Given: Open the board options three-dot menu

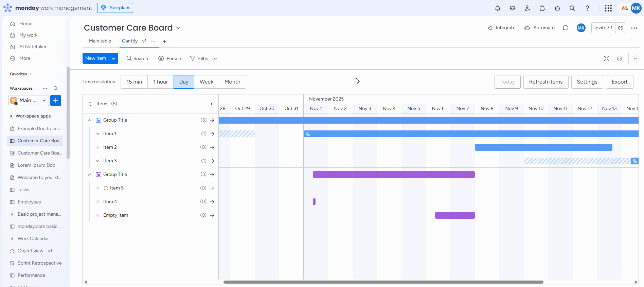Looking at the screenshot, I should tap(634, 28).
